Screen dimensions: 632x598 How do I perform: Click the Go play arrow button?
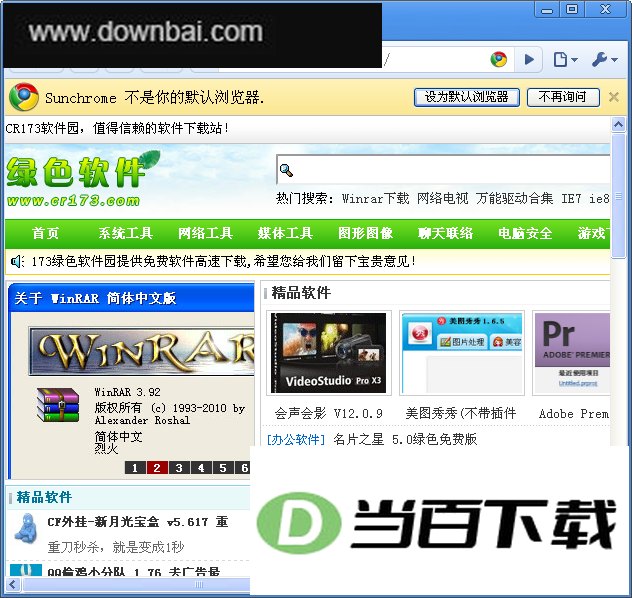click(529, 60)
